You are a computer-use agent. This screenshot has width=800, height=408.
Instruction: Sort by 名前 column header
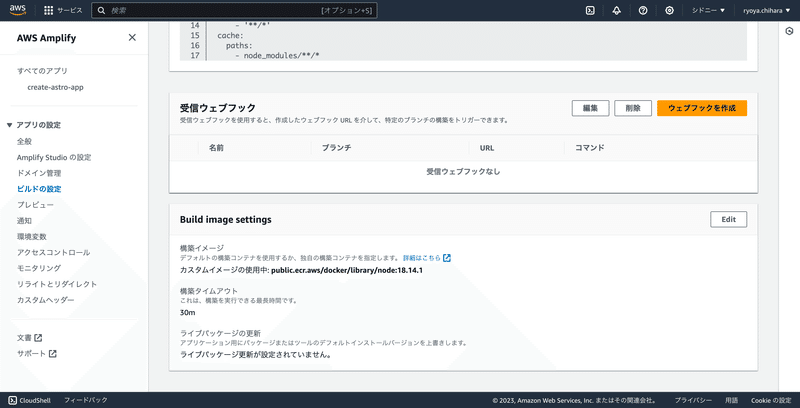point(216,148)
